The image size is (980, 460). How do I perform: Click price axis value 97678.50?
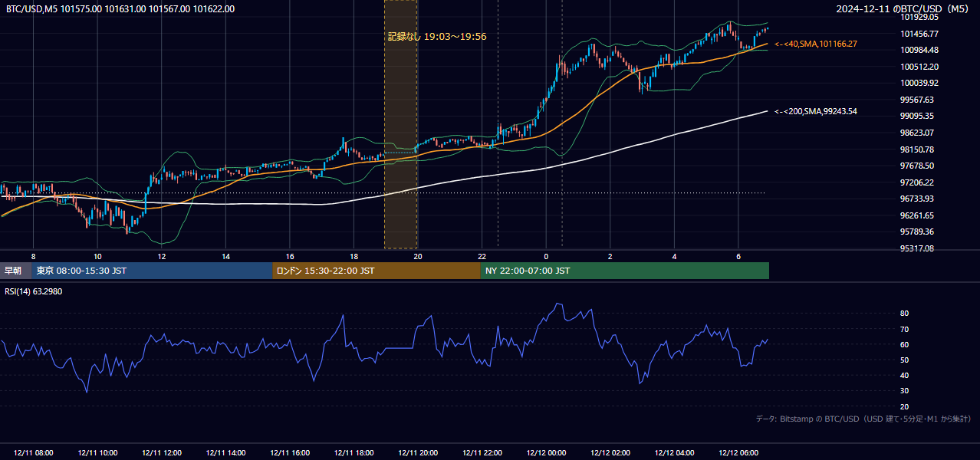pyautogui.click(x=916, y=166)
